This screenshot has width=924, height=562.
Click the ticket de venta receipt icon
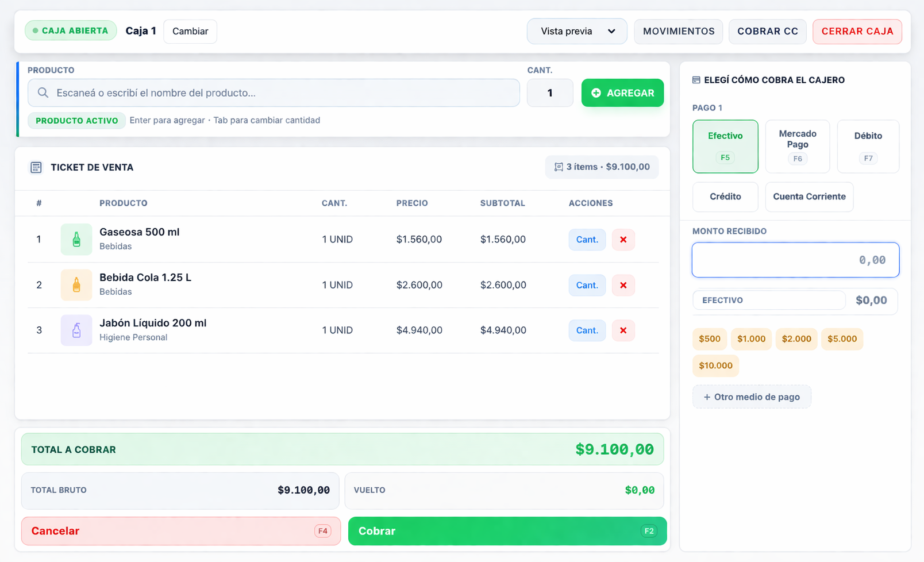[x=36, y=167]
